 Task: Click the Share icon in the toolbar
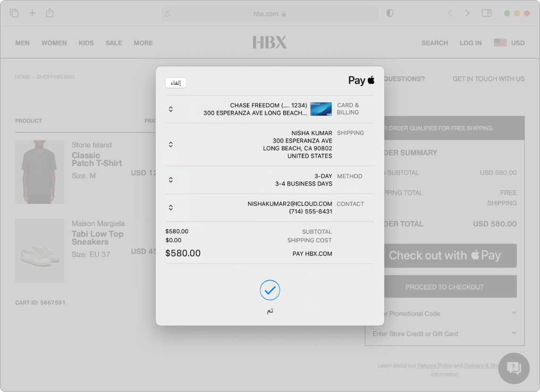pyautogui.click(x=50, y=13)
